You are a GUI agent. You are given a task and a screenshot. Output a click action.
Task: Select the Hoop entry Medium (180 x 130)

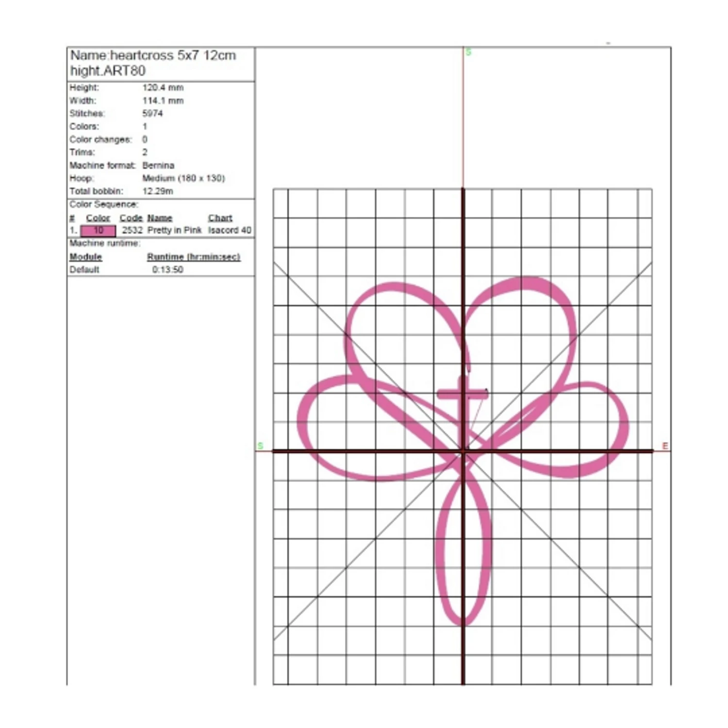click(183, 178)
